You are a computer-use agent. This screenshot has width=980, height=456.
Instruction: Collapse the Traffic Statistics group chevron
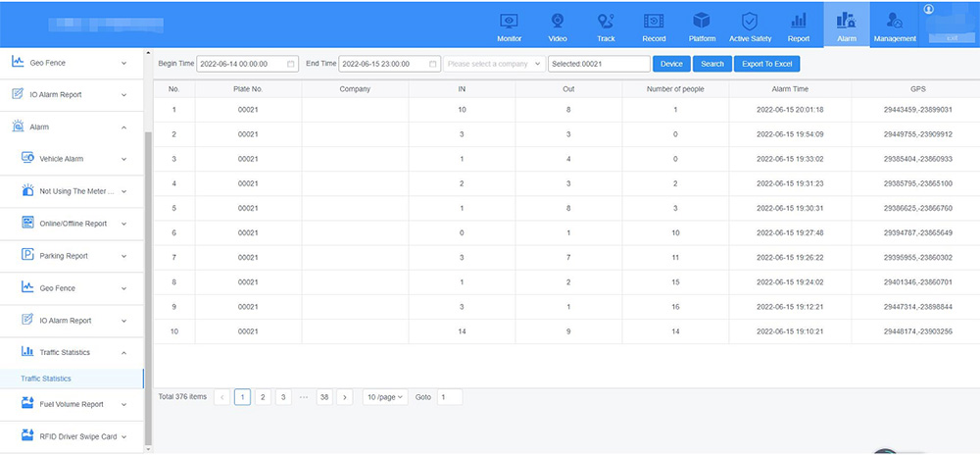coord(123,353)
